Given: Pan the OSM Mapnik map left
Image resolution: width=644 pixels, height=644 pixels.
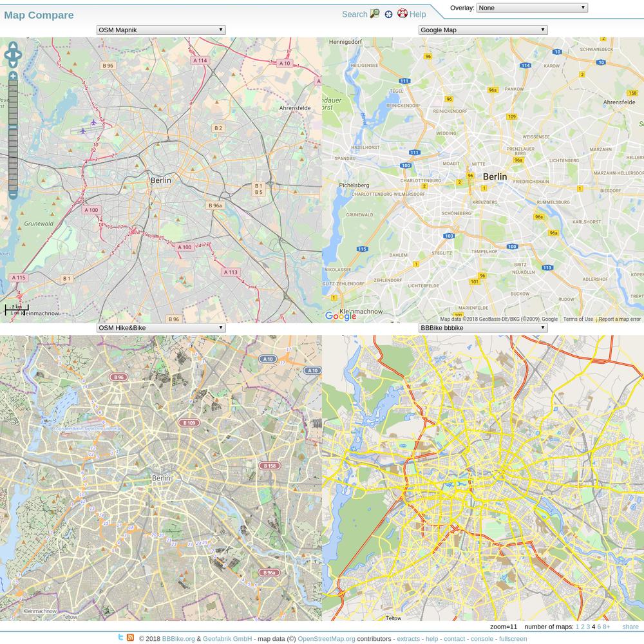Looking at the screenshot, I should click(7, 55).
